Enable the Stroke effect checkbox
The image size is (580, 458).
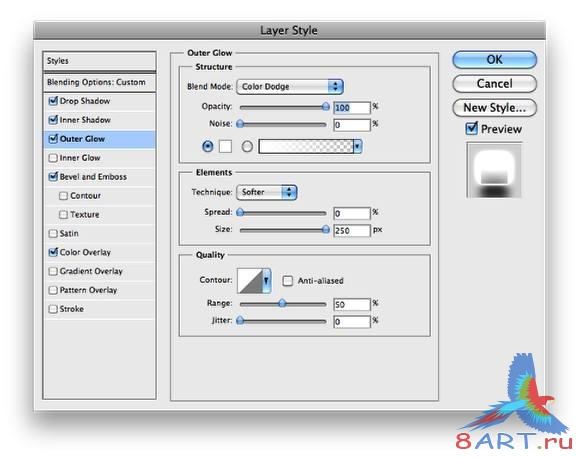(x=53, y=309)
